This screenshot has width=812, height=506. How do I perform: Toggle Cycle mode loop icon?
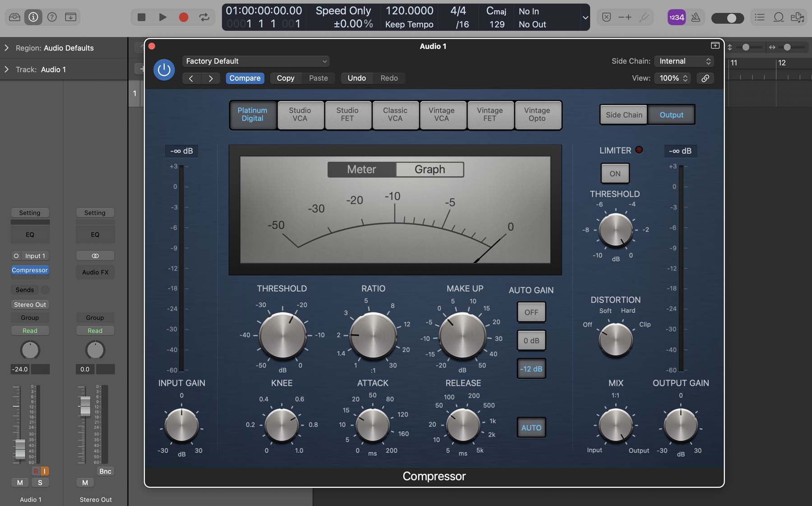click(204, 17)
